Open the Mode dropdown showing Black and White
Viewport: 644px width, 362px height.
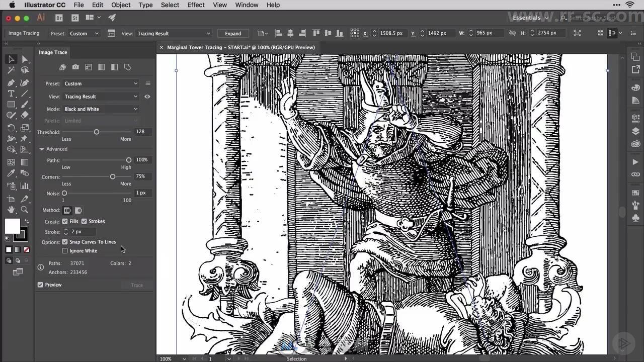(x=101, y=109)
